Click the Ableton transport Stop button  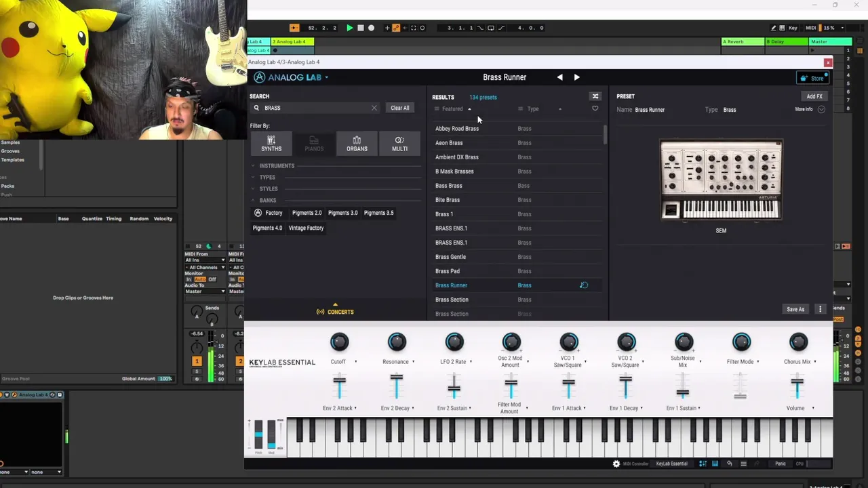coord(361,28)
